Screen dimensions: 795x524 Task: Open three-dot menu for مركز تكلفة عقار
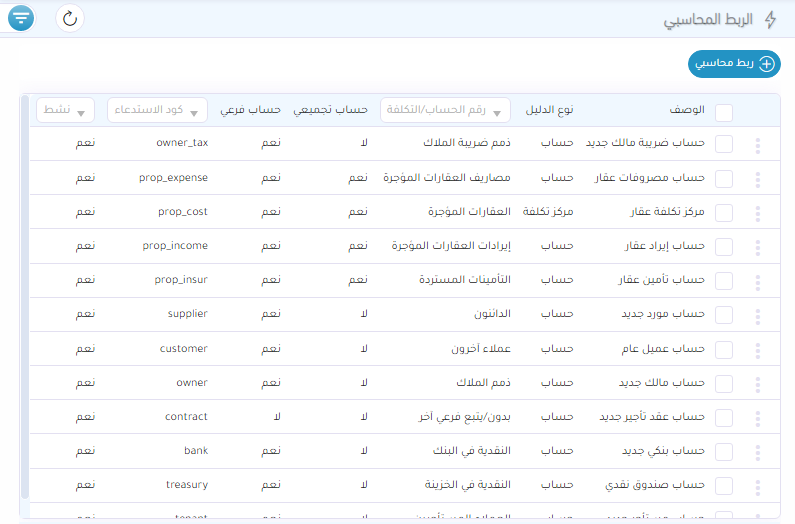click(757, 213)
